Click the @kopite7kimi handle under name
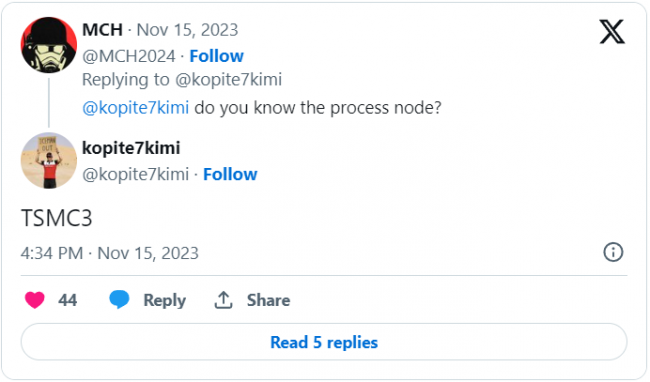This screenshot has height=382, width=650. 136,174
